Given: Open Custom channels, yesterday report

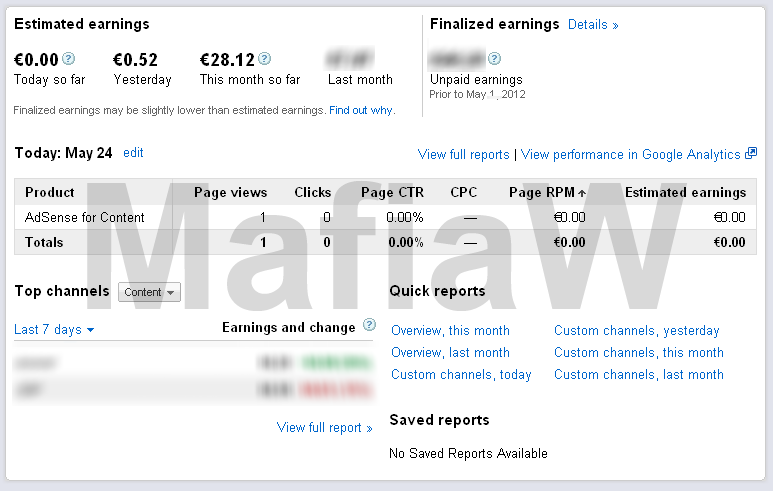Looking at the screenshot, I should [x=636, y=331].
